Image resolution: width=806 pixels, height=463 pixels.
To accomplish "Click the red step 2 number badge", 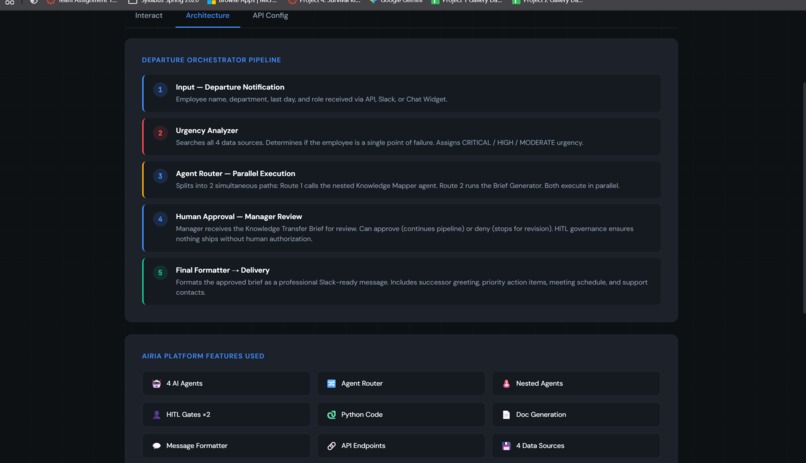I will 160,133.
